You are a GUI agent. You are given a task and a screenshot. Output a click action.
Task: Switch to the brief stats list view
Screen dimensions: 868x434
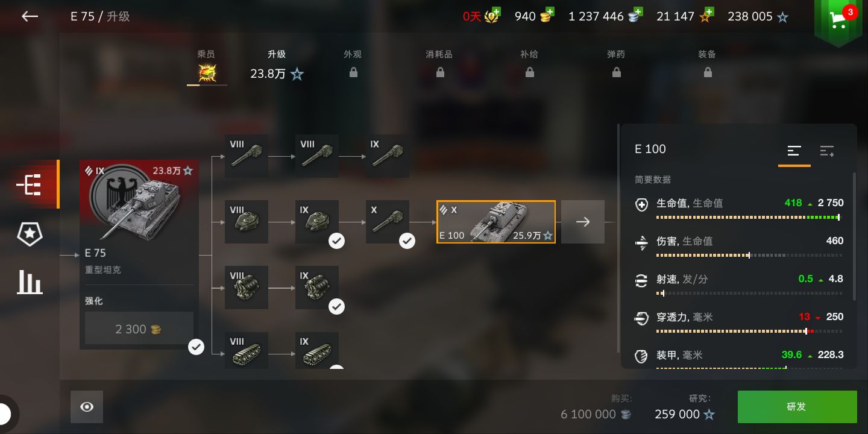pyautogui.click(x=794, y=151)
